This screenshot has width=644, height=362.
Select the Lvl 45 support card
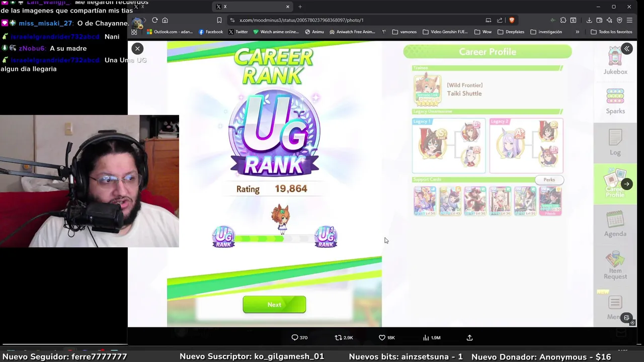click(450, 201)
